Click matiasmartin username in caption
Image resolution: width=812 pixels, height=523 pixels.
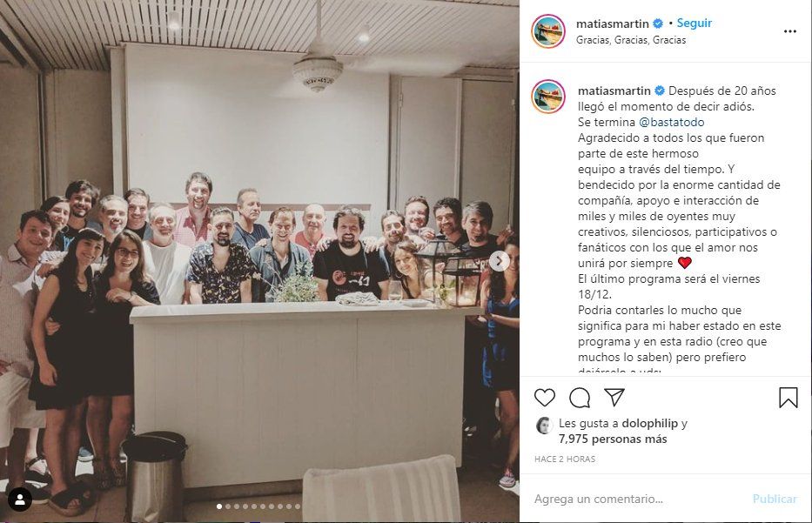pos(614,91)
